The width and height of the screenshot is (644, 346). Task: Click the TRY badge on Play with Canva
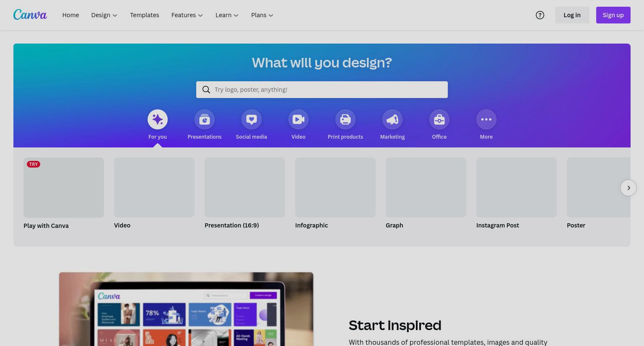34,164
